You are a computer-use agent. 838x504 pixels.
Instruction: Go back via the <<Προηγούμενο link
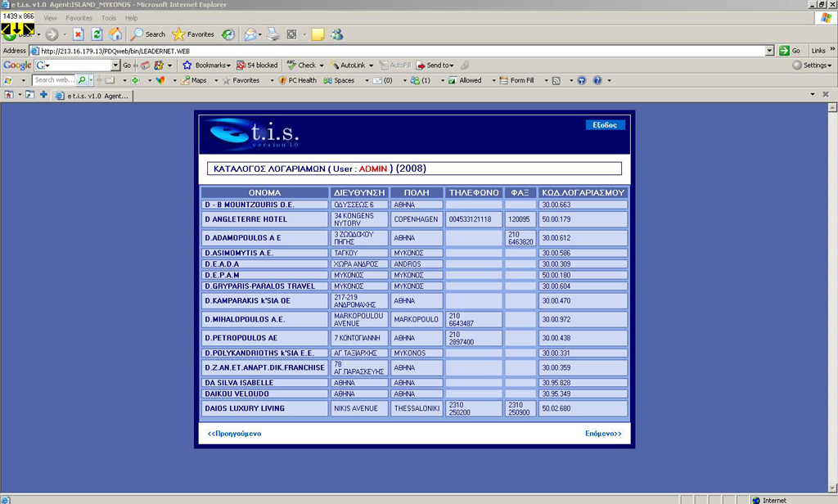tap(234, 434)
